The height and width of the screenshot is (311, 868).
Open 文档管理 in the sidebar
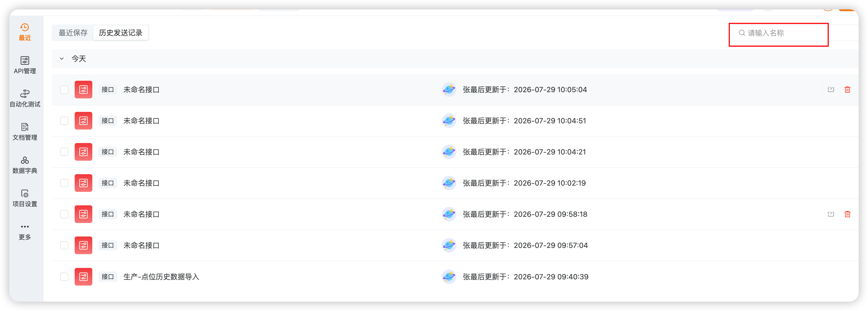pos(25,132)
